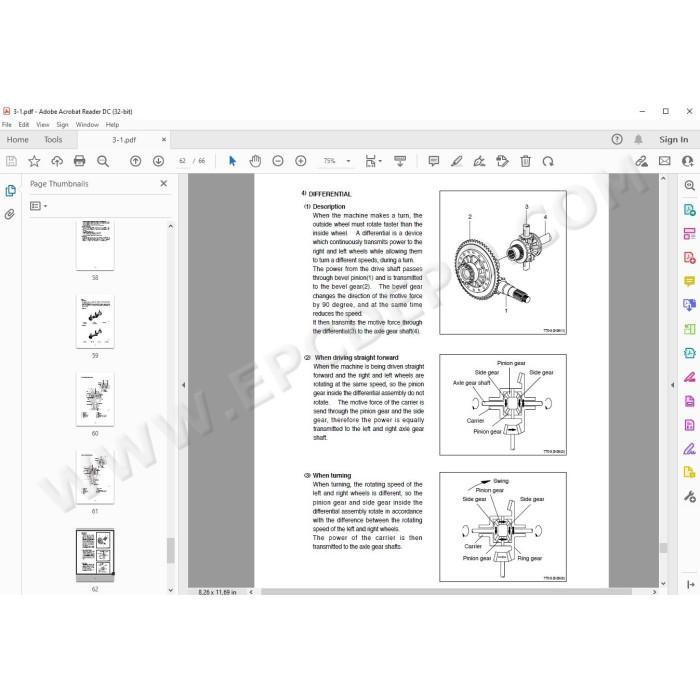Close the Page Thumbnails panel
Viewport: 700px width, 700px height.
click(164, 183)
